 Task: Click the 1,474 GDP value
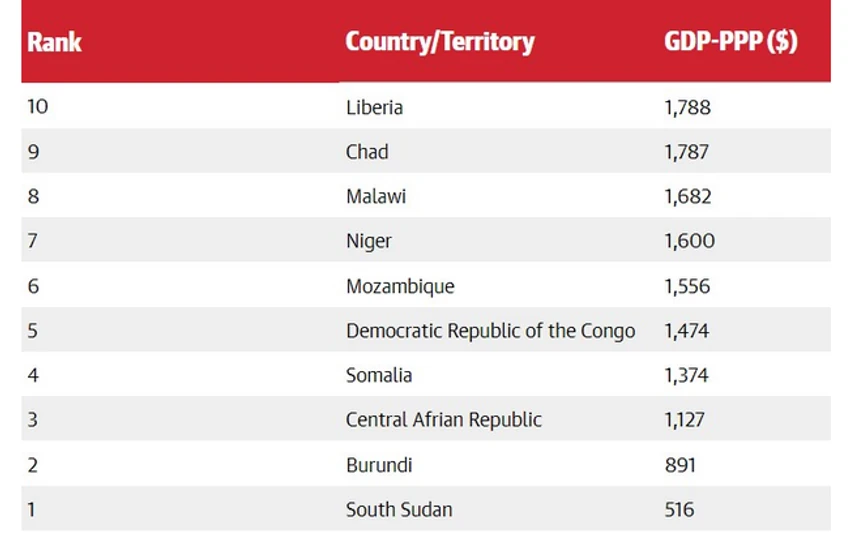click(686, 331)
